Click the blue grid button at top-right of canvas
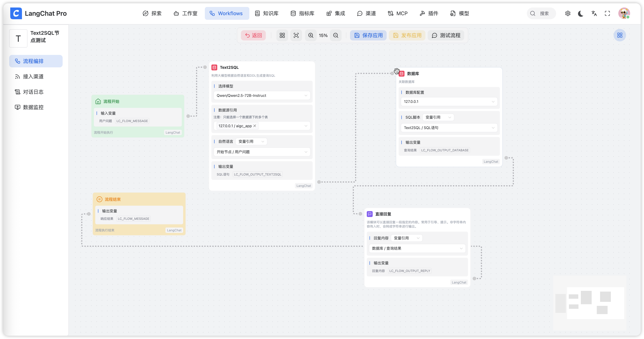This screenshot has height=339, width=644. [x=620, y=35]
